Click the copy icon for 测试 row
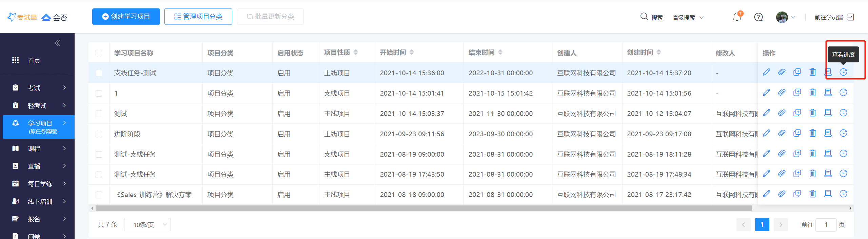868x239 pixels. coord(797,113)
